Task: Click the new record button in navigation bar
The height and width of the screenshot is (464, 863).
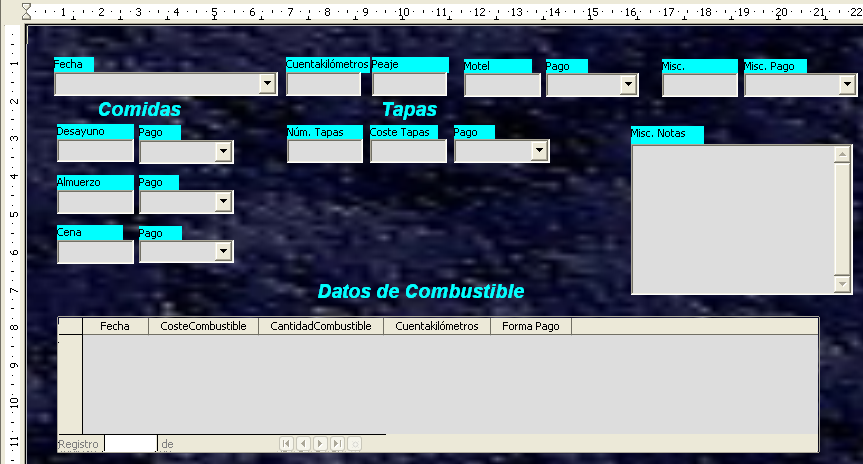Action: point(354,443)
